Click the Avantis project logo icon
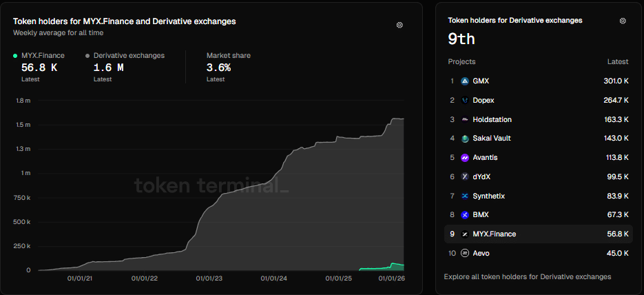This screenshot has height=295, width=644. (x=465, y=158)
